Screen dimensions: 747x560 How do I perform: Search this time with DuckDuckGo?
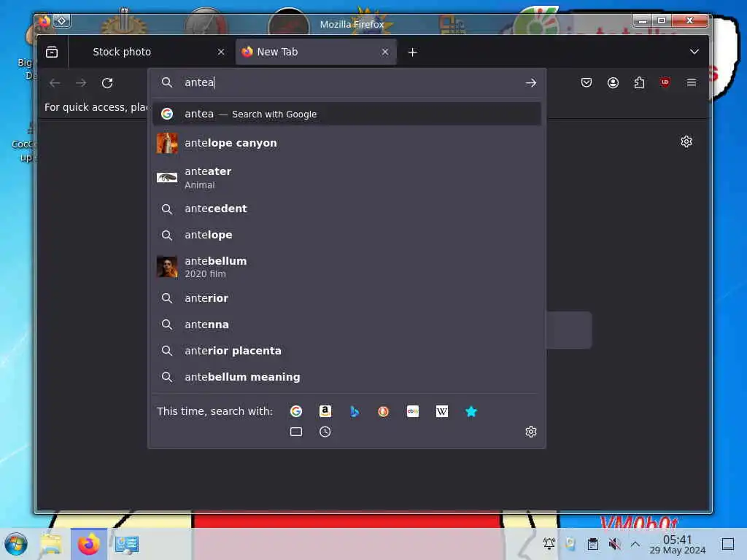pos(383,411)
